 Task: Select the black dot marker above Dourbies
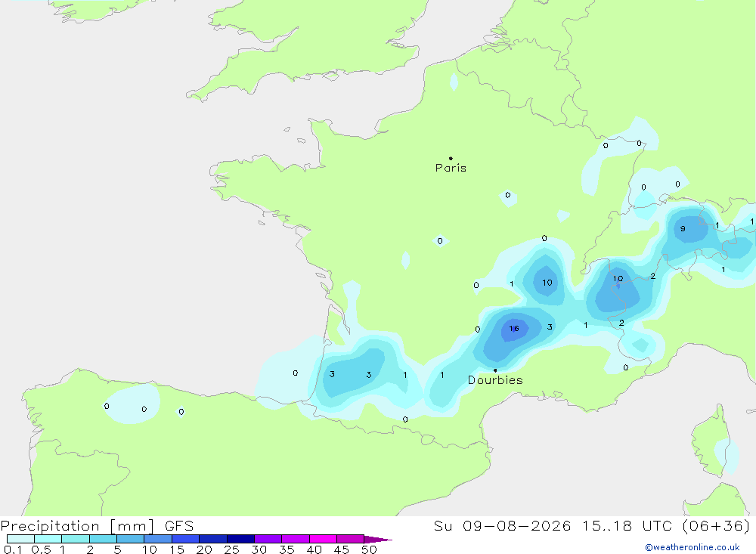click(495, 370)
